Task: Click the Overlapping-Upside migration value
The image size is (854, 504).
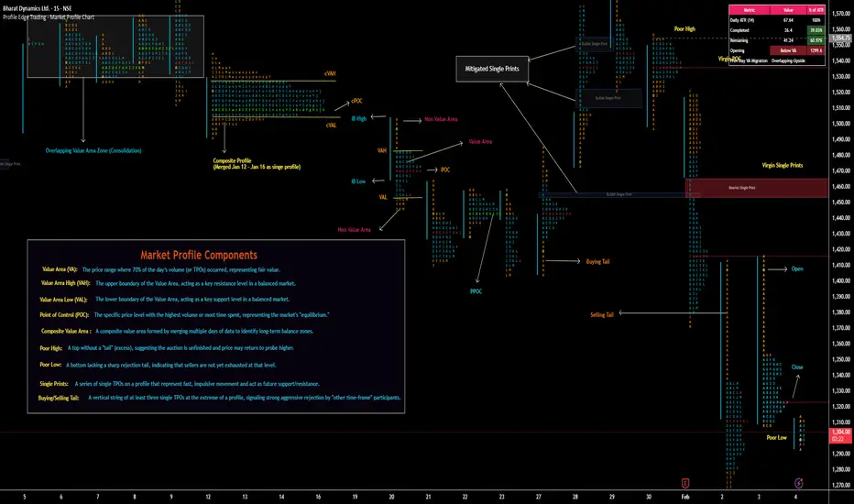Action: [788, 60]
